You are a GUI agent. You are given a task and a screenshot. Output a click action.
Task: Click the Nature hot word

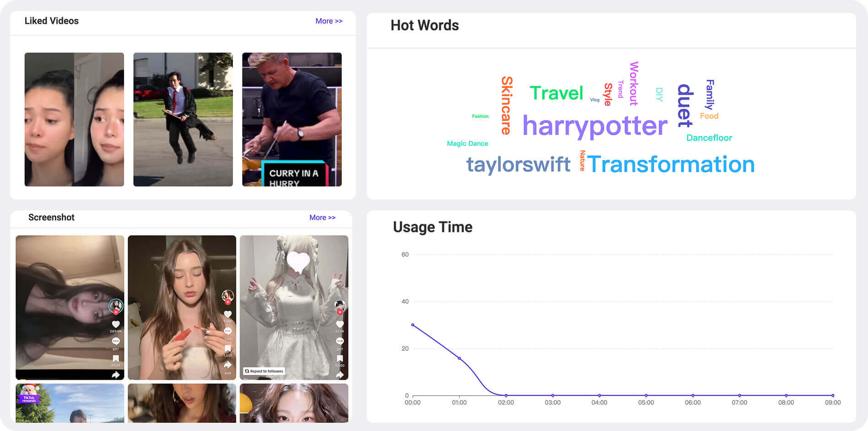coord(582,161)
